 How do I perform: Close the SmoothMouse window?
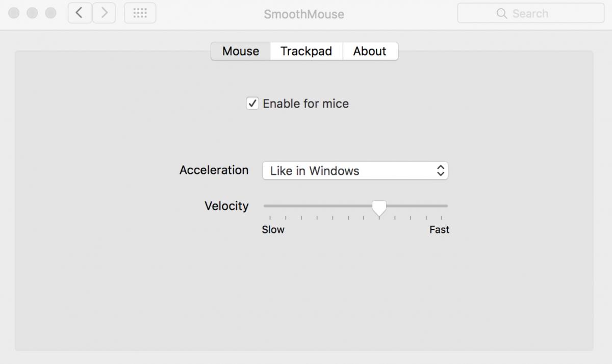tap(14, 13)
